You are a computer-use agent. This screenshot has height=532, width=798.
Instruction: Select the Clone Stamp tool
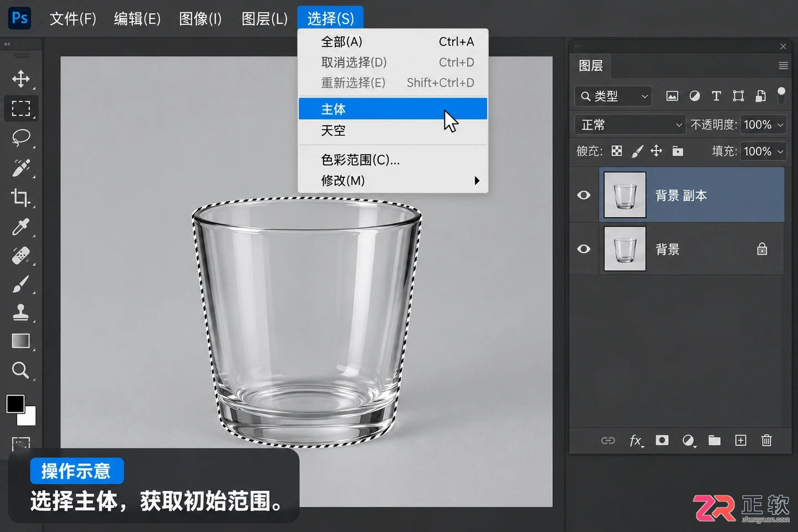point(21,313)
